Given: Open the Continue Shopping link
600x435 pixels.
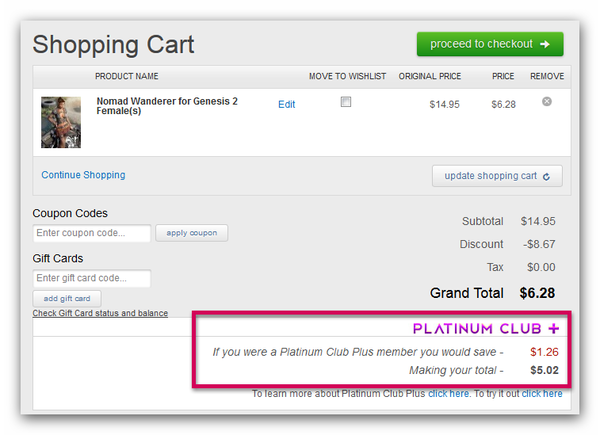Looking at the screenshot, I should [83, 175].
